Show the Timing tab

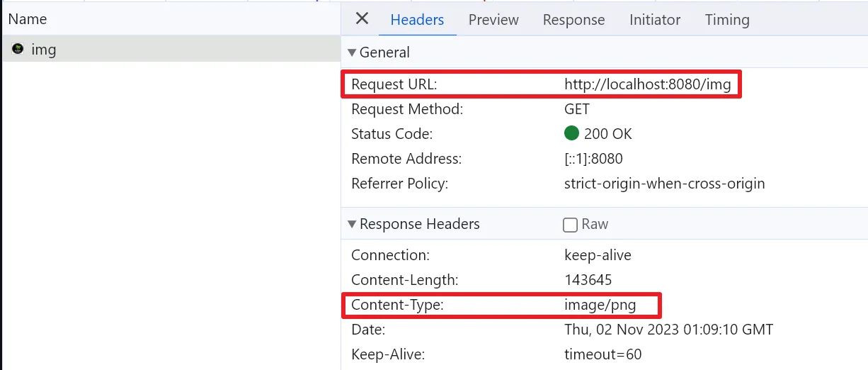tap(727, 20)
